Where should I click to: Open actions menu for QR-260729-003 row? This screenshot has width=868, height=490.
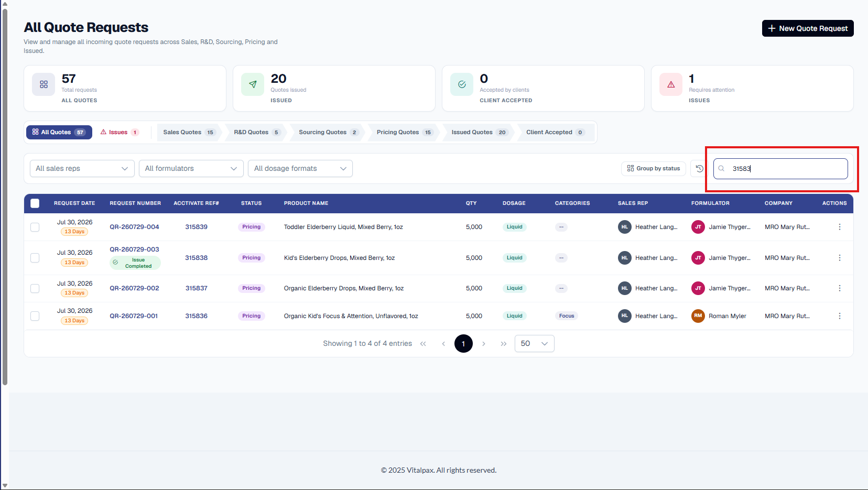click(x=840, y=258)
